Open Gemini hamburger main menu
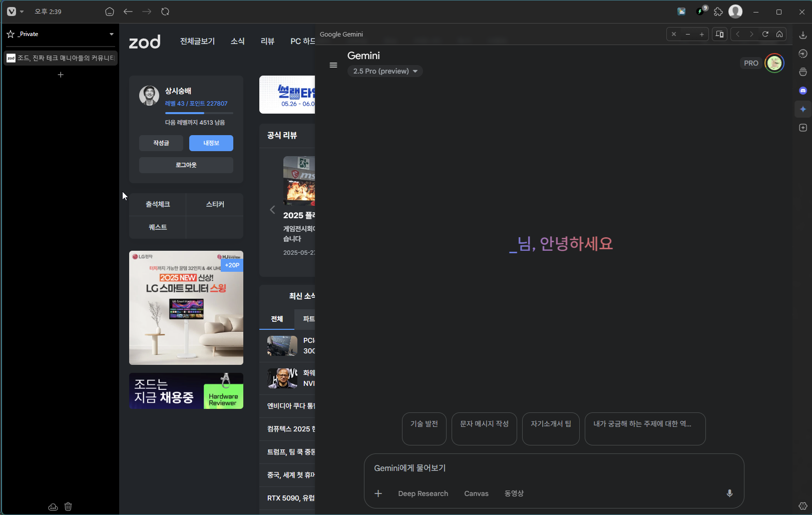The width and height of the screenshot is (812, 515). point(333,65)
